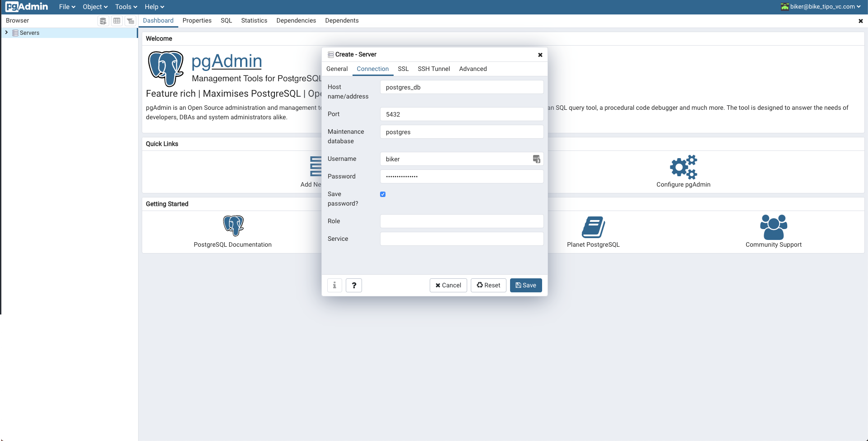Expand the Servers tree node
This screenshot has width=868, height=441.
pyautogui.click(x=6, y=33)
